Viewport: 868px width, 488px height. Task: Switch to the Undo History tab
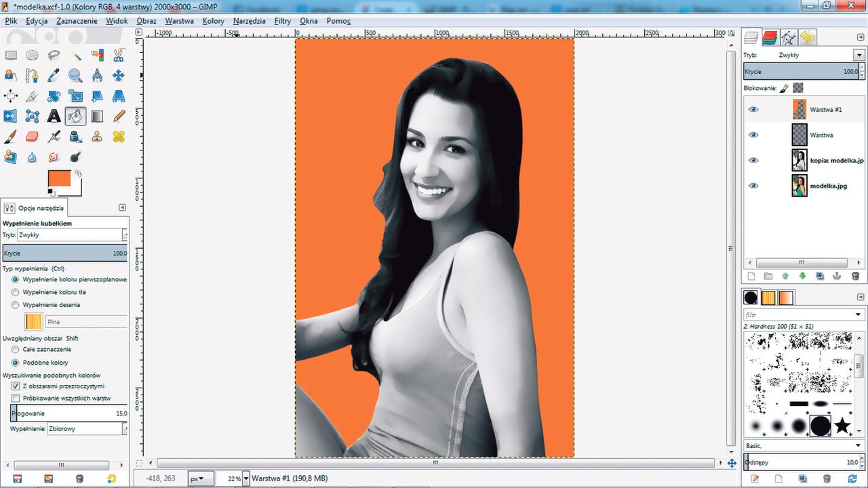(807, 37)
